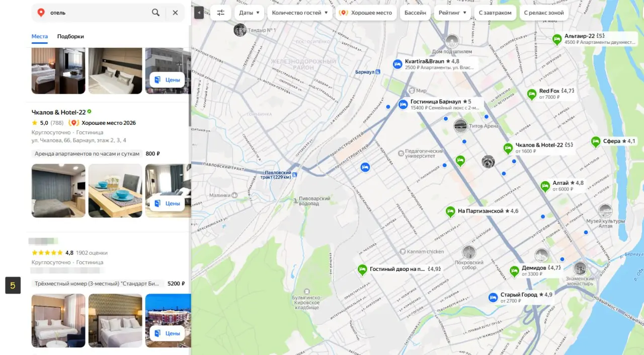Click the Red Fox green hotel marker

[x=532, y=94]
